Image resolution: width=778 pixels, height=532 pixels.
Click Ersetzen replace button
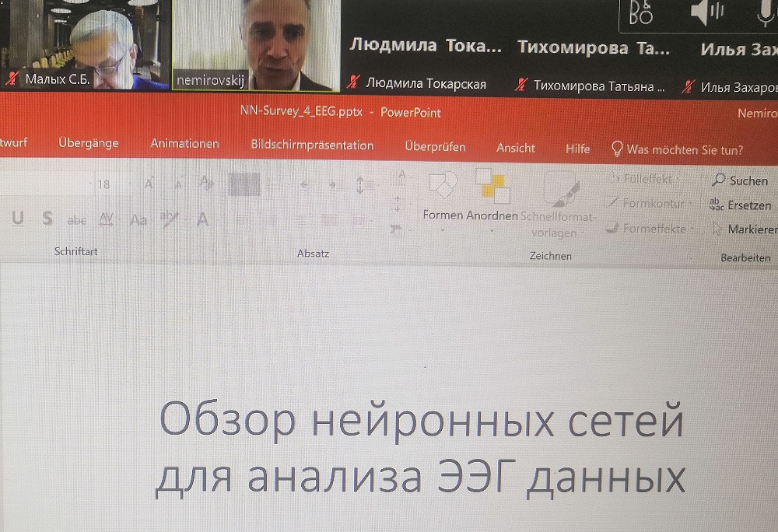click(x=742, y=205)
